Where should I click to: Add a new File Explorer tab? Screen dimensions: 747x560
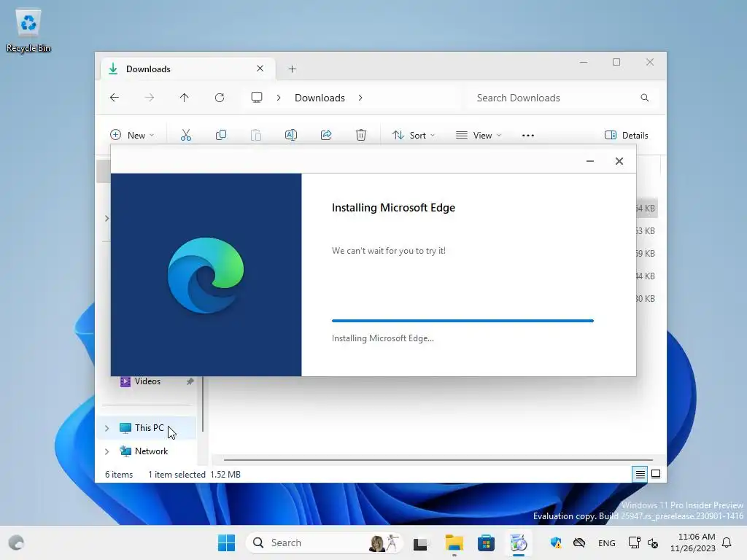coord(292,69)
